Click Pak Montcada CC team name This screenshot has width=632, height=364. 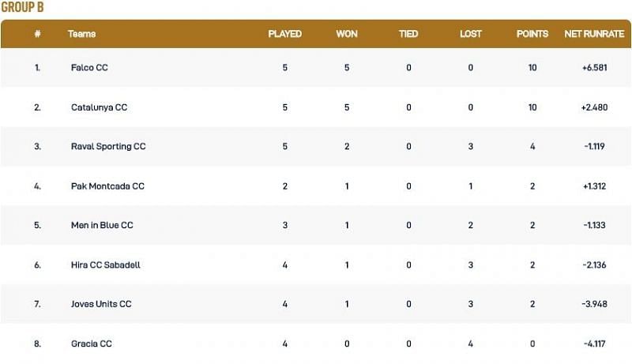click(107, 186)
